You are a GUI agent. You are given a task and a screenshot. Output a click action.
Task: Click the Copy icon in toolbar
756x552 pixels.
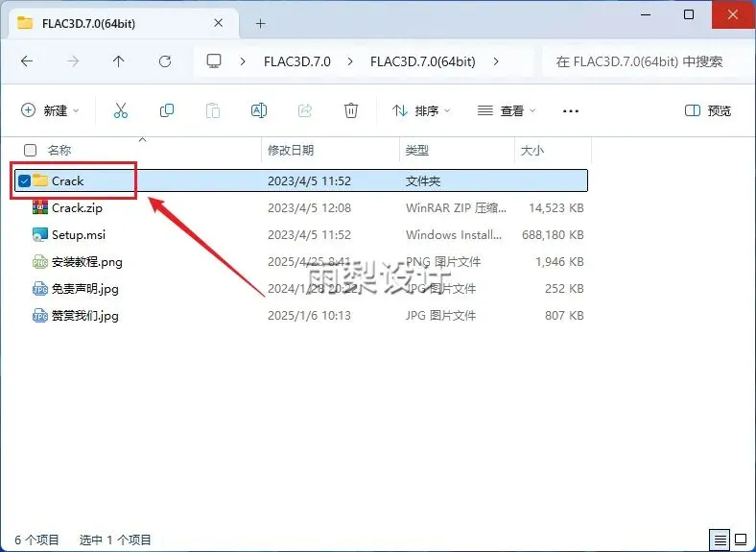pyautogui.click(x=167, y=110)
